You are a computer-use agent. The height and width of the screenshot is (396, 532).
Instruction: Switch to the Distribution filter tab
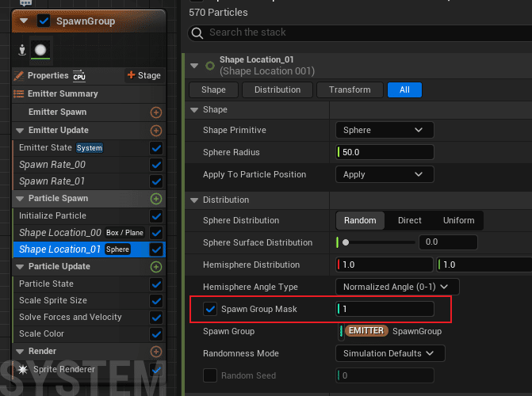coord(277,89)
